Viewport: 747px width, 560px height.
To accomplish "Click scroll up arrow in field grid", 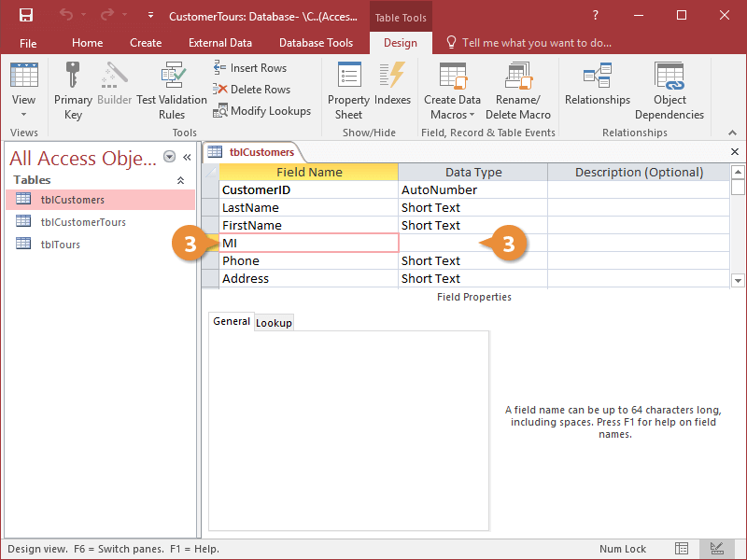I will click(x=738, y=172).
